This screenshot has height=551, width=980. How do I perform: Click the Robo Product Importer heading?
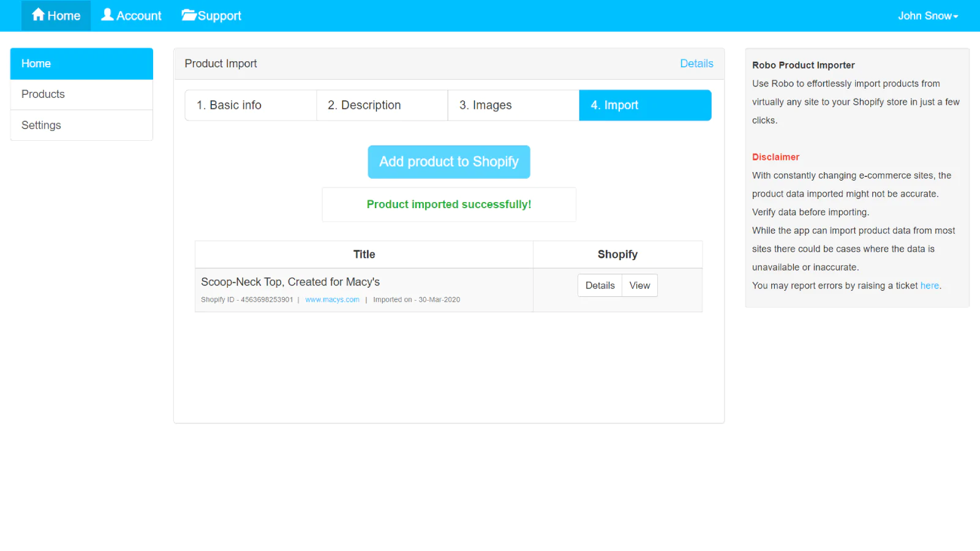click(803, 65)
